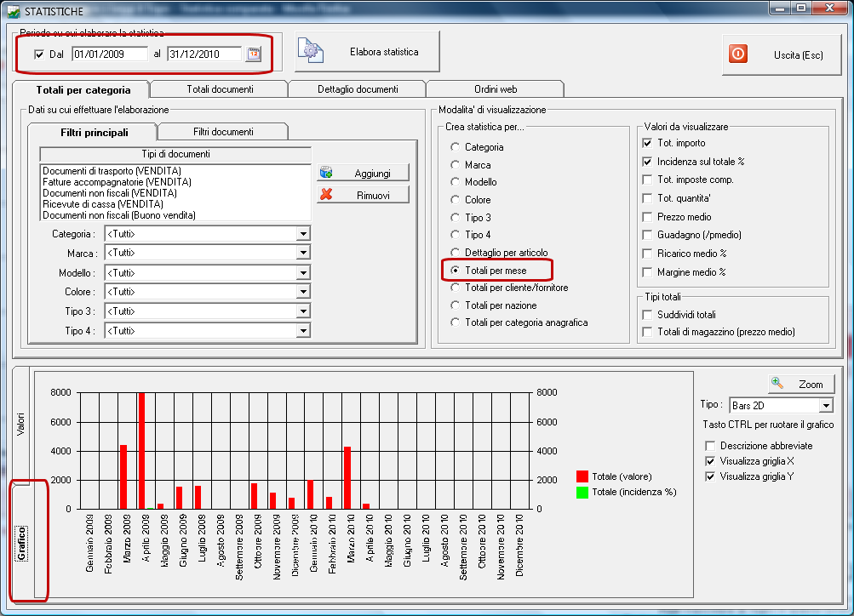
Task: Click red Totale (valore) legend swatch
Action: (x=582, y=476)
